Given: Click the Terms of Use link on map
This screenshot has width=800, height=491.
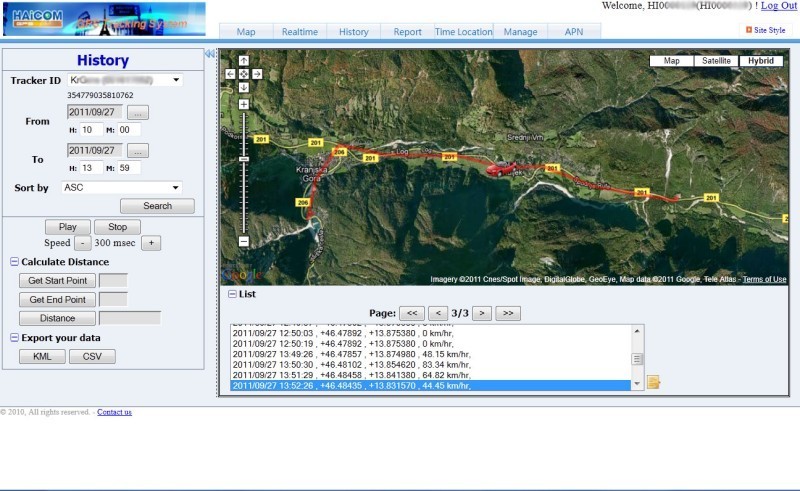Looking at the screenshot, I should pyautogui.click(x=764, y=279).
